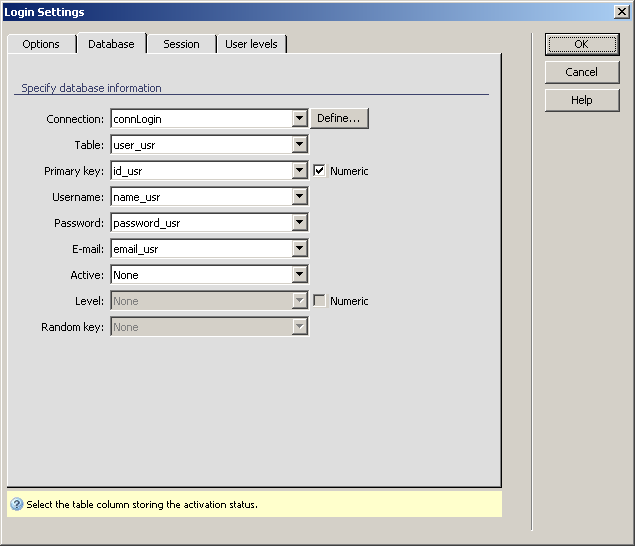Expand the Active column dropdown

299,275
